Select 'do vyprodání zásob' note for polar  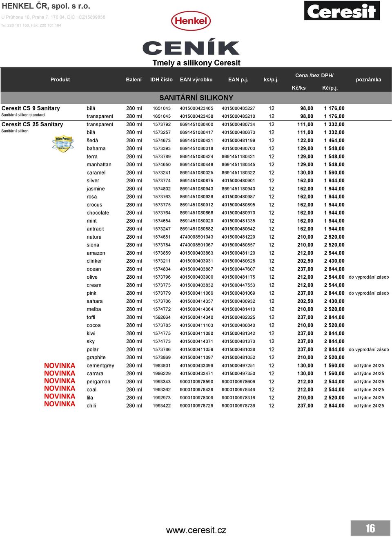(x=369, y=349)
